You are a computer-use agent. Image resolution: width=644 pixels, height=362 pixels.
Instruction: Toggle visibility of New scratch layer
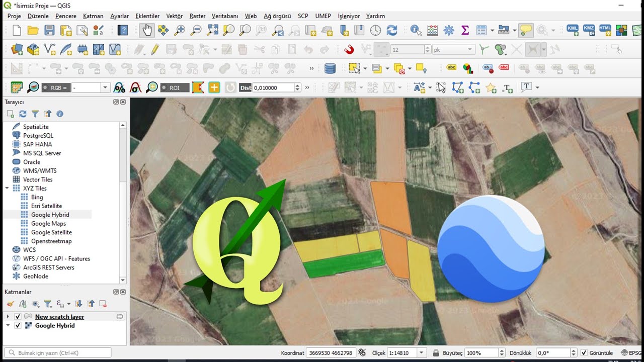click(18, 317)
